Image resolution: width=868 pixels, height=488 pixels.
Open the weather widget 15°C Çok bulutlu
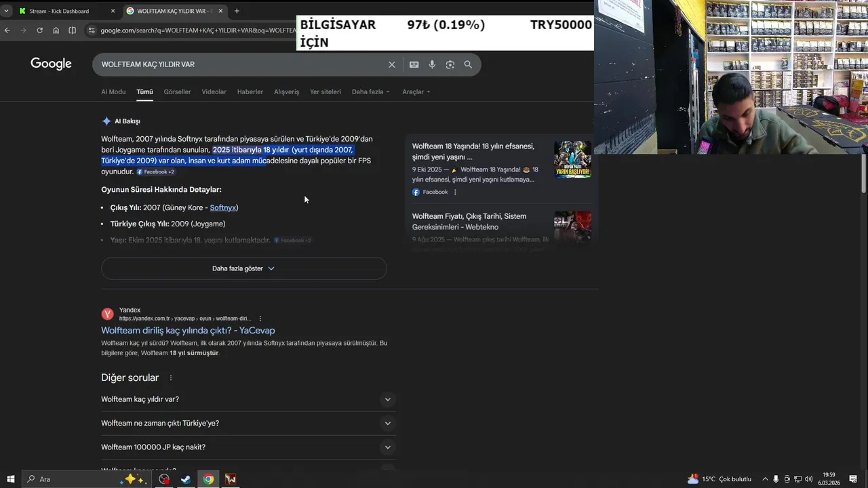pos(719,479)
